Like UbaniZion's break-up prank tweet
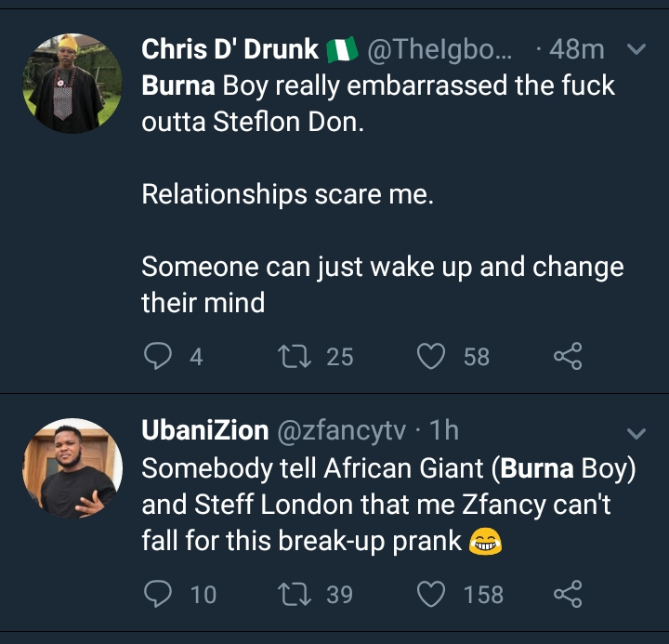This screenshot has height=644, width=669. click(x=430, y=594)
